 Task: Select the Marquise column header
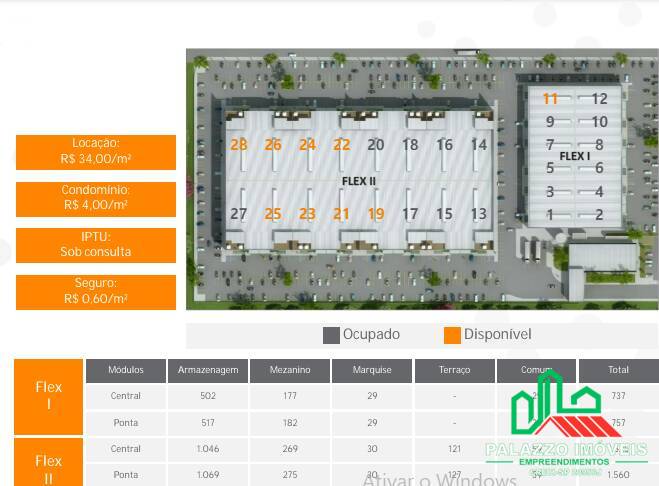pyautogui.click(x=372, y=370)
